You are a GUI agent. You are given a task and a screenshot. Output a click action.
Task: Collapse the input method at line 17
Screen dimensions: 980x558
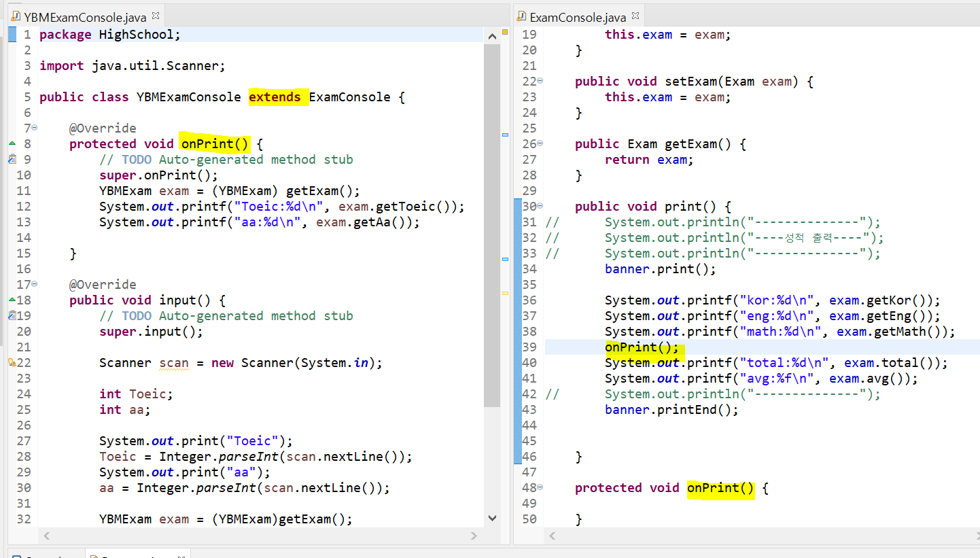35,284
